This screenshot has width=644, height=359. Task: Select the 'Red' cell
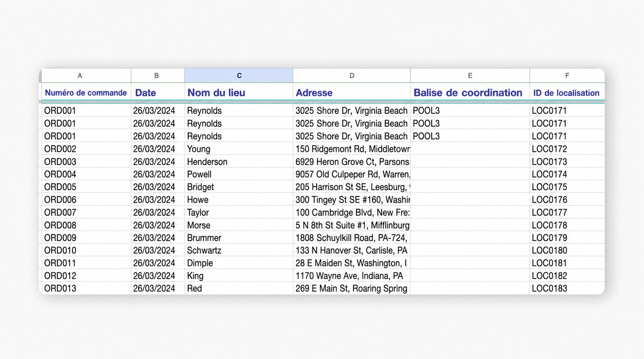pos(239,289)
